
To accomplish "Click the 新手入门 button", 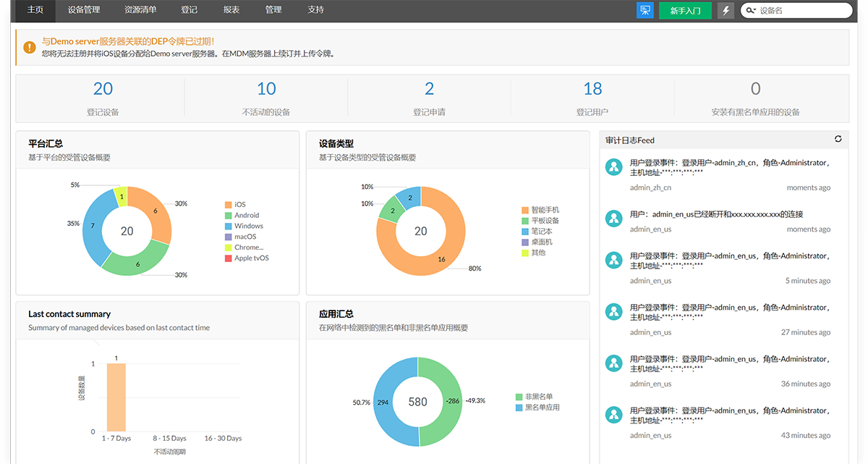I will 685,11.
